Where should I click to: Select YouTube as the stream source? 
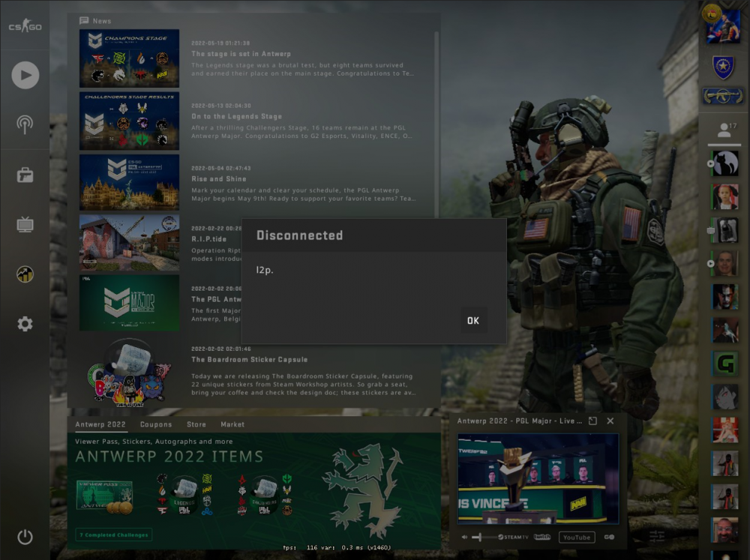[576, 538]
